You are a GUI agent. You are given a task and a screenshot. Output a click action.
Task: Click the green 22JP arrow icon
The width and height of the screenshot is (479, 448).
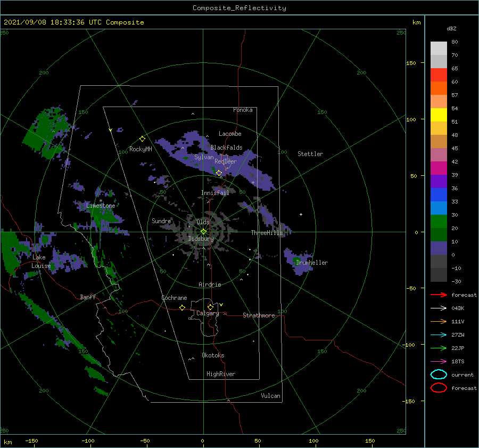click(439, 348)
